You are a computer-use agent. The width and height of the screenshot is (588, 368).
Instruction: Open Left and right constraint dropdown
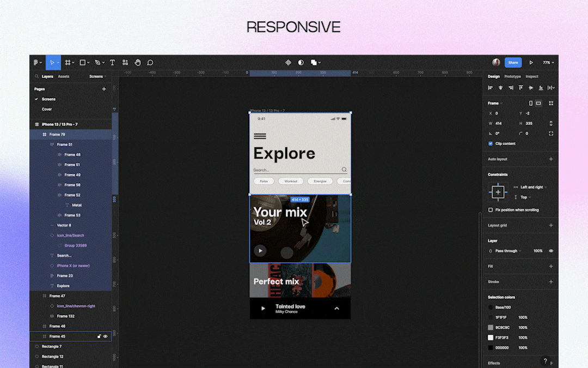click(533, 187)
